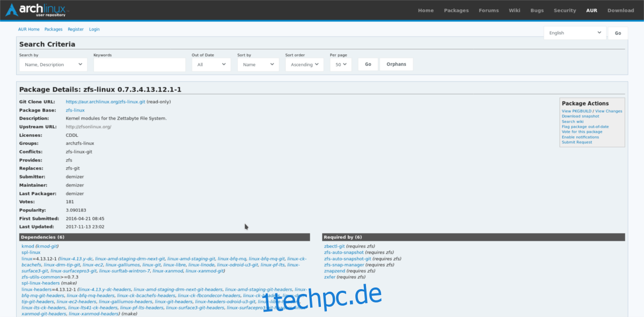This screenshot has height=317, width=644.
Task: Open the linux-surftab-wintron-7 provider link
Action: (x=125, y=271)
